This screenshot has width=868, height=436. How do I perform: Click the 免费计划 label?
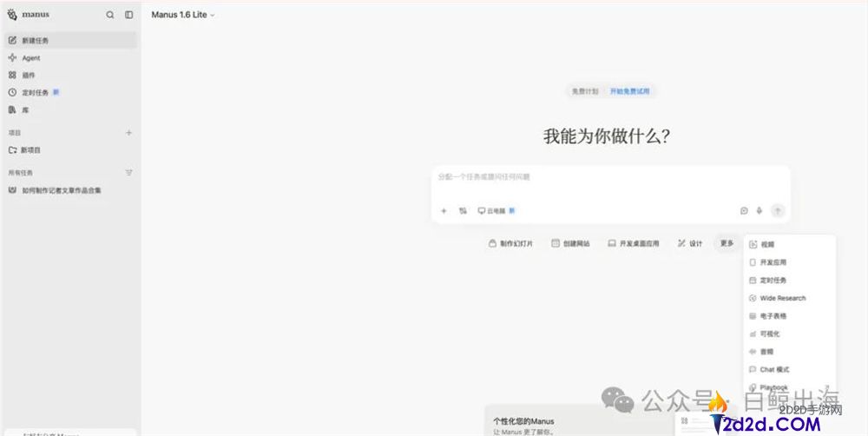[x=585, y=91]
